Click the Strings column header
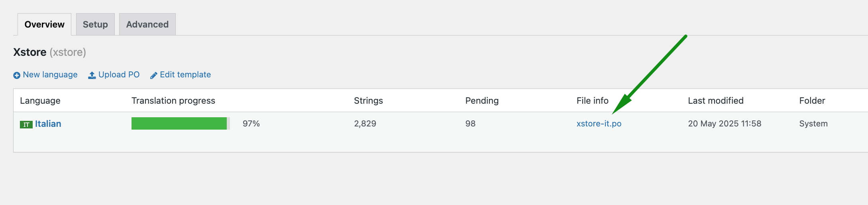Screen dimensions: 868x205 click(x=368, y=101)
